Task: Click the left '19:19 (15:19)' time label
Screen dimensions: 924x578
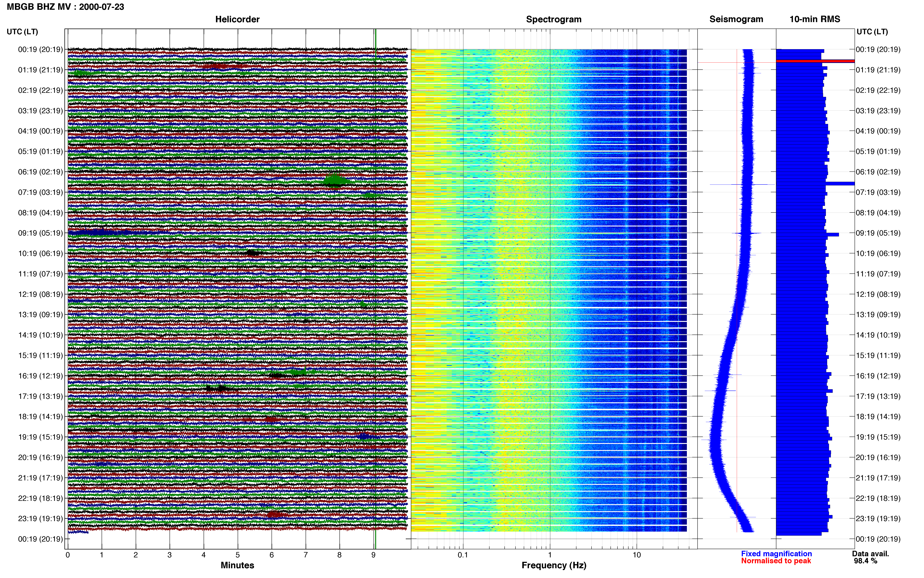Action: point(41,437)
